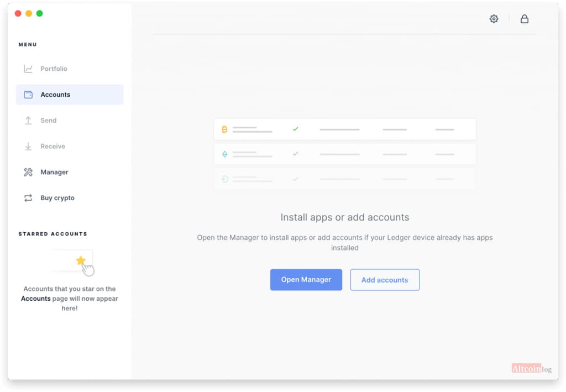Click the yellow star in Starred accounts
This screenshot has height=392, width=566.
click(x=81, y=260)
